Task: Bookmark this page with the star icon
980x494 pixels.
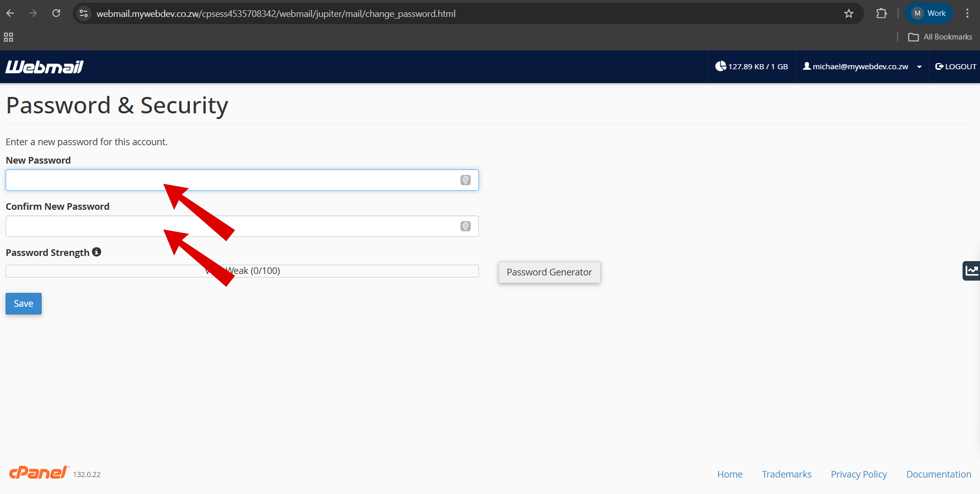Action: click(849, 14)
